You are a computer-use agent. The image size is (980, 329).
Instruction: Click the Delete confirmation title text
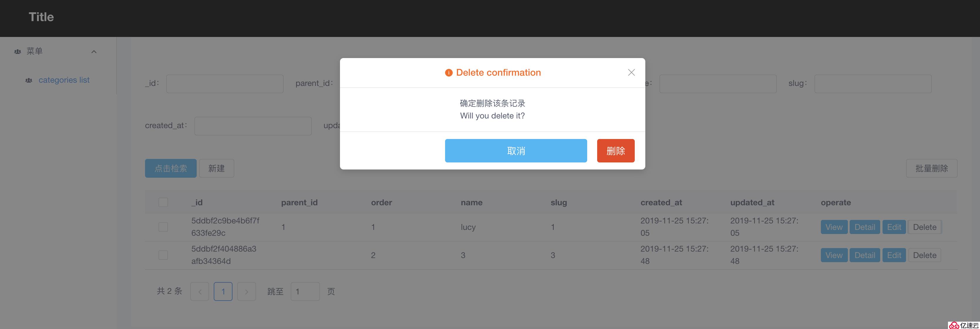coord(499,72)
